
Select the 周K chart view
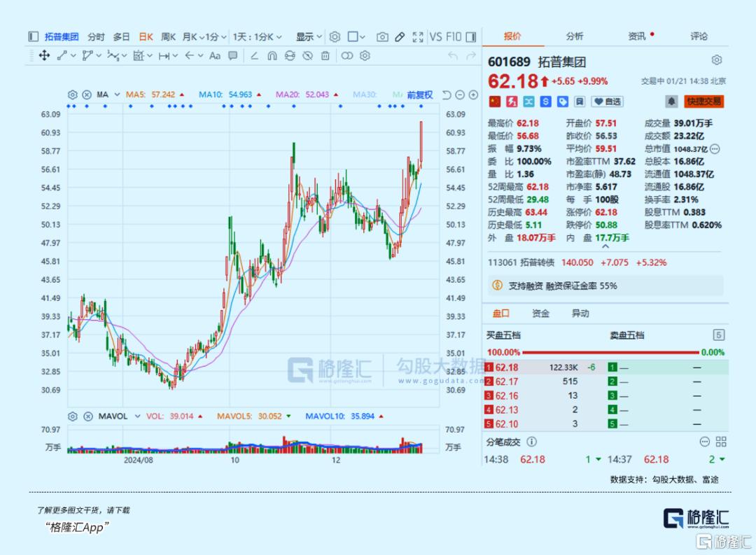[168, 36]
